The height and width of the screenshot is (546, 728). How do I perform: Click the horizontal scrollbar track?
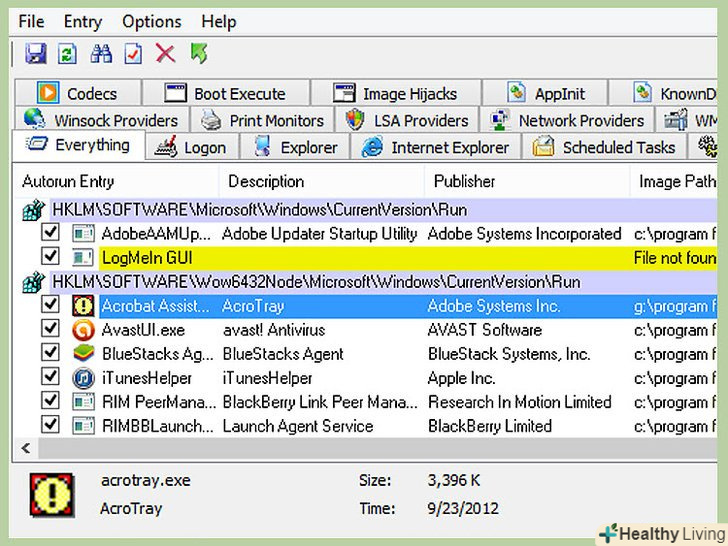tap(377, 448)
